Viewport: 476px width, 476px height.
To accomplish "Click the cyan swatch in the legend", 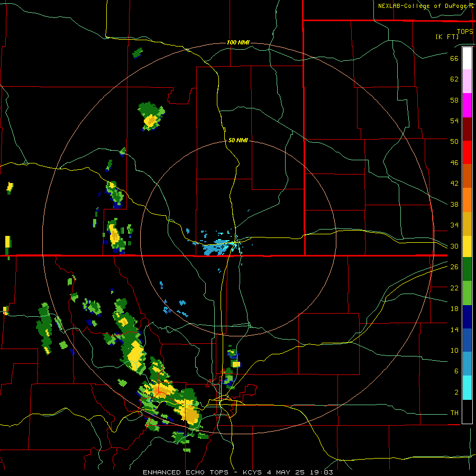I will 467,388.
